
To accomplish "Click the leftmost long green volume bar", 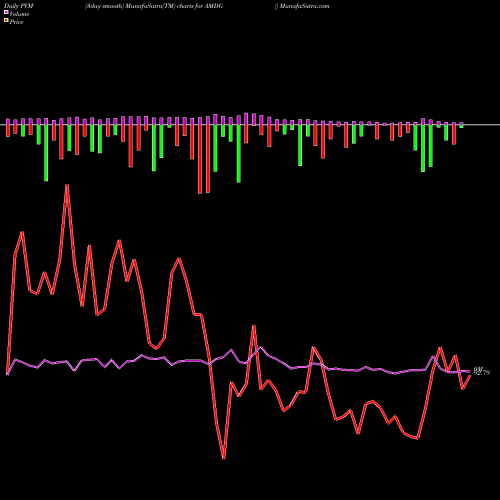I will (46, 153).
